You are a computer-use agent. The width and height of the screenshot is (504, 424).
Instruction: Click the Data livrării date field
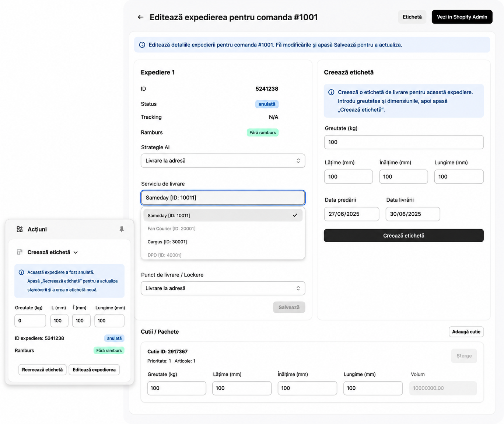pyautogui.click(x=413, y=214)
